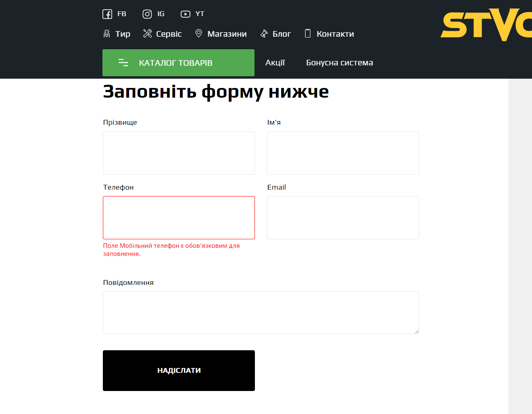
Task: Click the wrench icon beside Сервіс
Action: coord(147,34)
